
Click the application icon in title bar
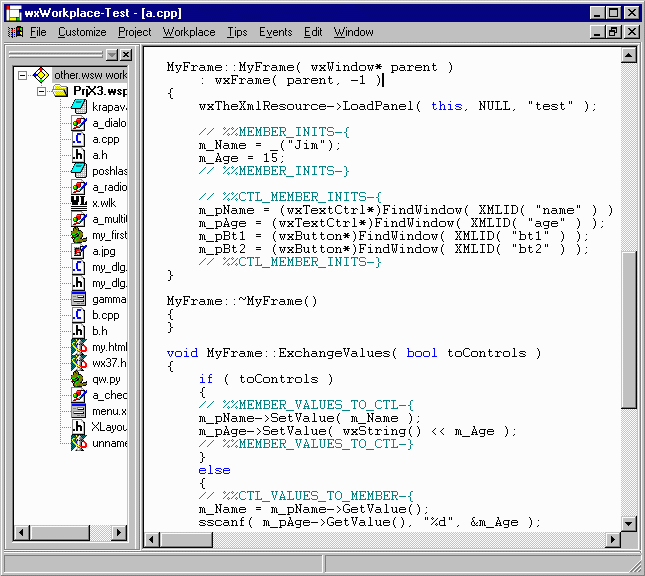(14, 13)
